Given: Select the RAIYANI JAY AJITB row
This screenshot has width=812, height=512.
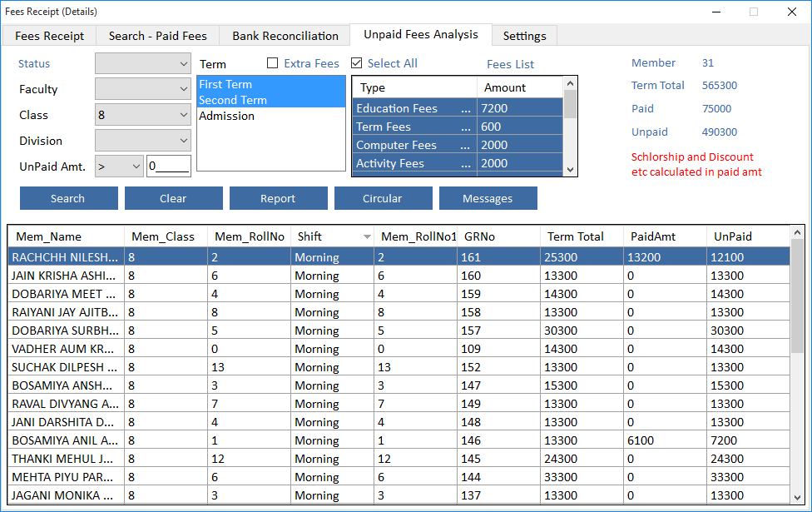Looking at the screenshot, I should tap(399, 312).
